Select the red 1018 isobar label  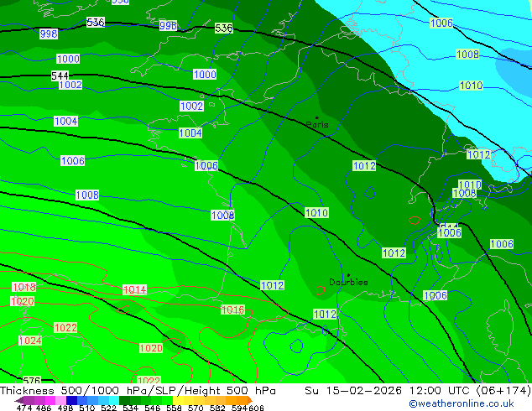[24, 287]
